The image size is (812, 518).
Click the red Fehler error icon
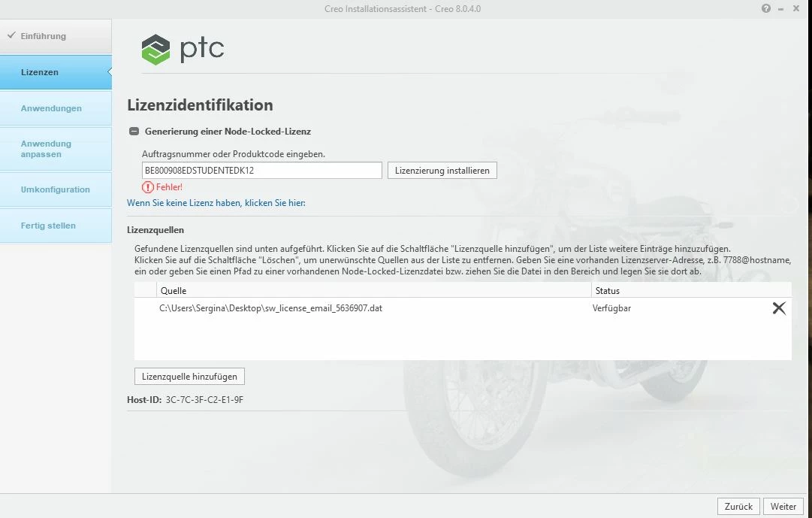coord(148,187)
